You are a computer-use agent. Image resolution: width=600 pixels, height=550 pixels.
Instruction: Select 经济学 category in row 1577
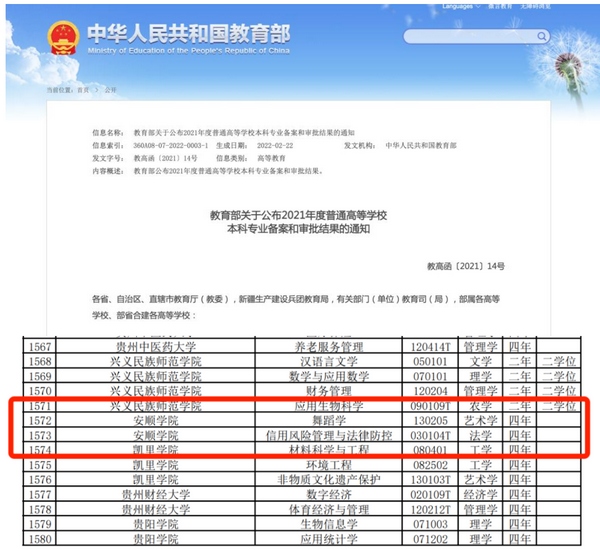click(480, 495)
